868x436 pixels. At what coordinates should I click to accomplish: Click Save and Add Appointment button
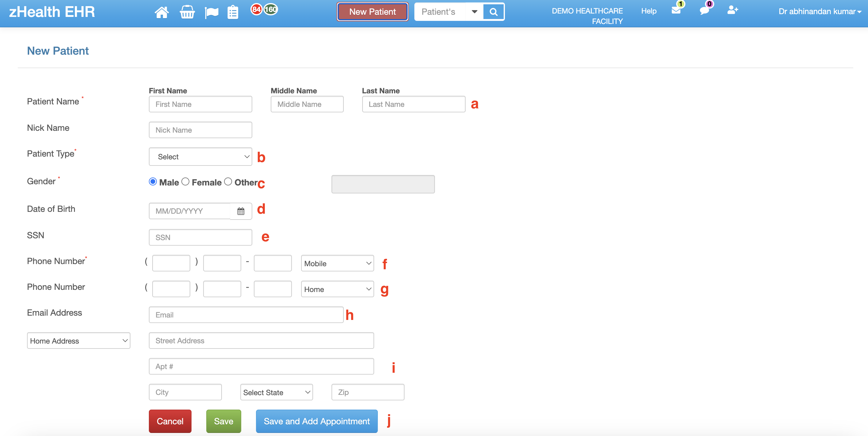coord(317,421)
